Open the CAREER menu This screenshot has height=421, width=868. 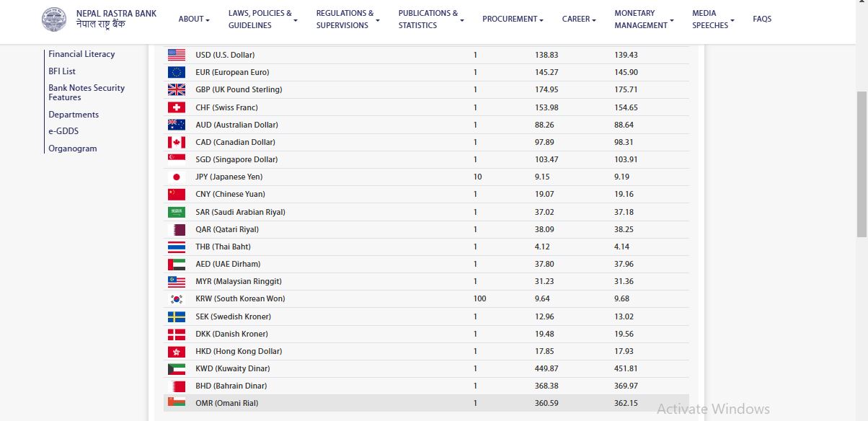pos(579,19)
